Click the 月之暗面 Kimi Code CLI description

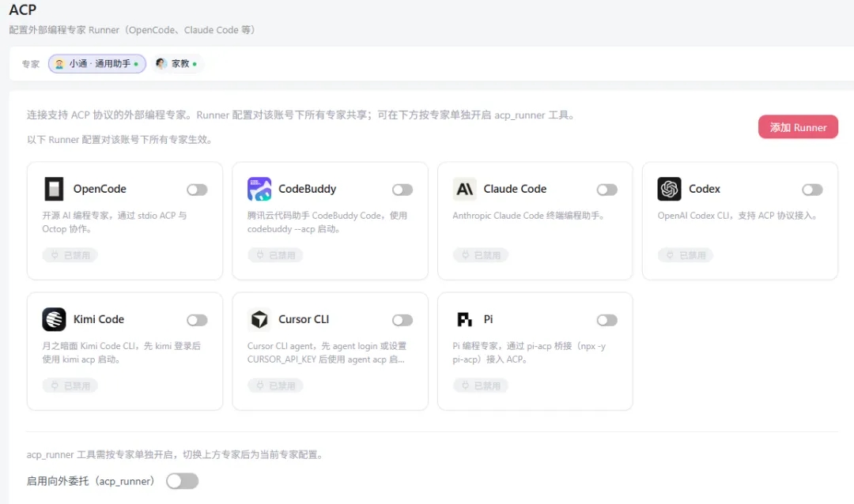click(x=122, y=352)
